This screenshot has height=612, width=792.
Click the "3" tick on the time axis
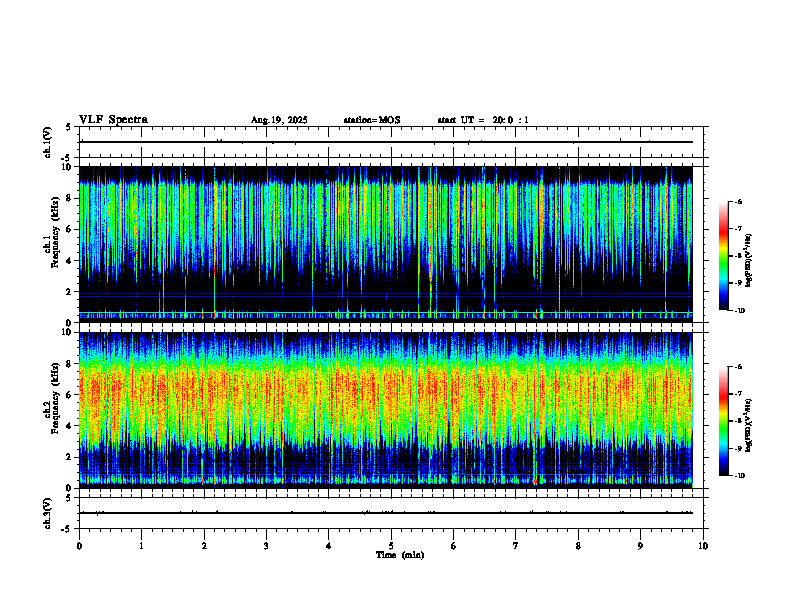point(267,546)
